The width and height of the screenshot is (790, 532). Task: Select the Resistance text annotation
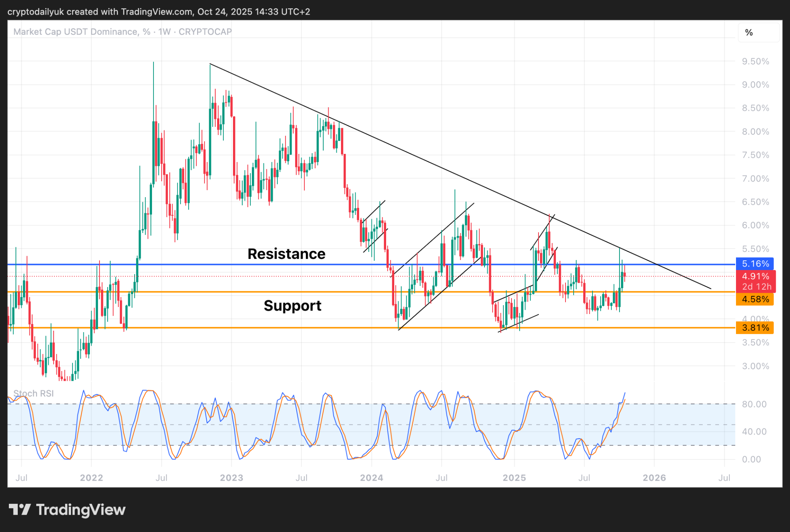point(286,254)
